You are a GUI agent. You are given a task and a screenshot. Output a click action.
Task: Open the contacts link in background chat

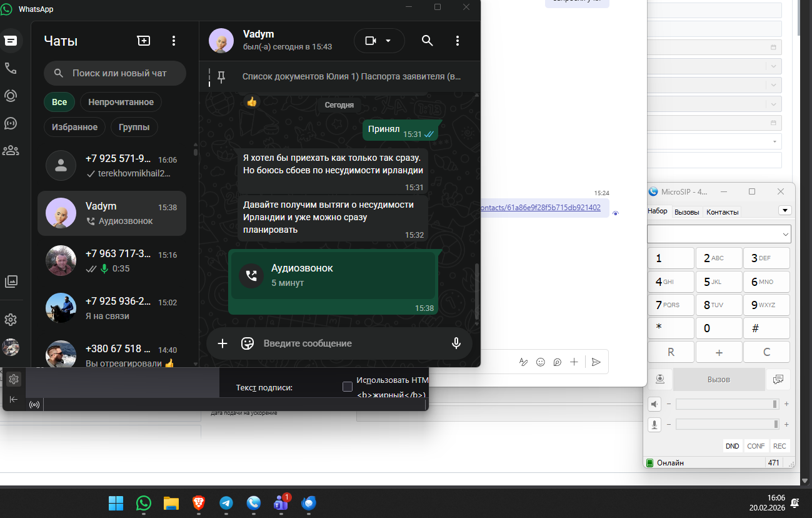point(540,207)
